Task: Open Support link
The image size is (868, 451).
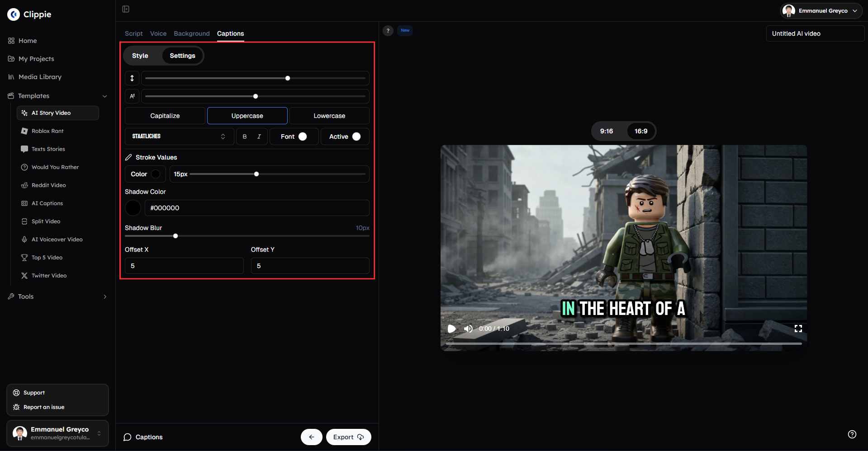Action: coord(34,393)
